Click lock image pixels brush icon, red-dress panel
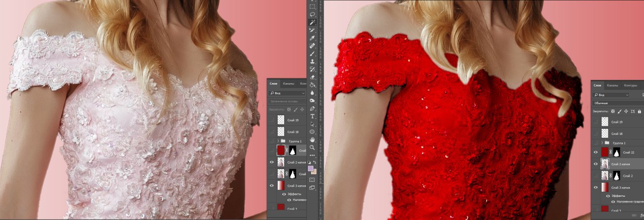 coord(619,111)
